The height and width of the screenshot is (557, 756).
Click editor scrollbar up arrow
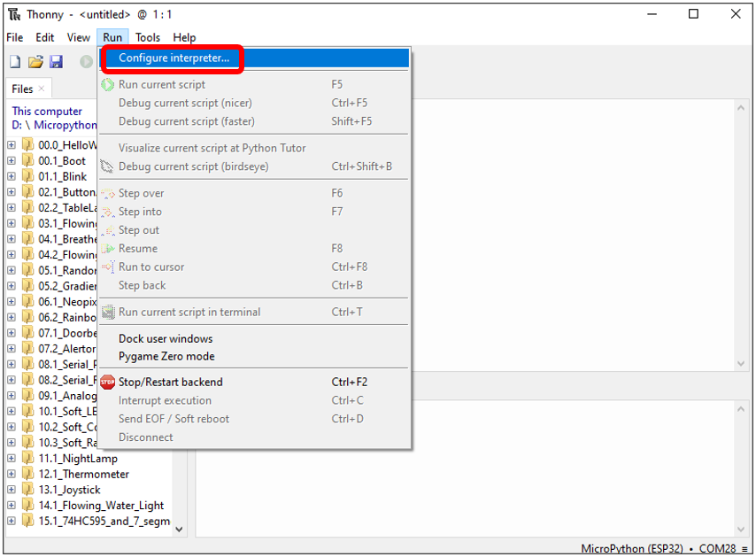coord(741,107)
